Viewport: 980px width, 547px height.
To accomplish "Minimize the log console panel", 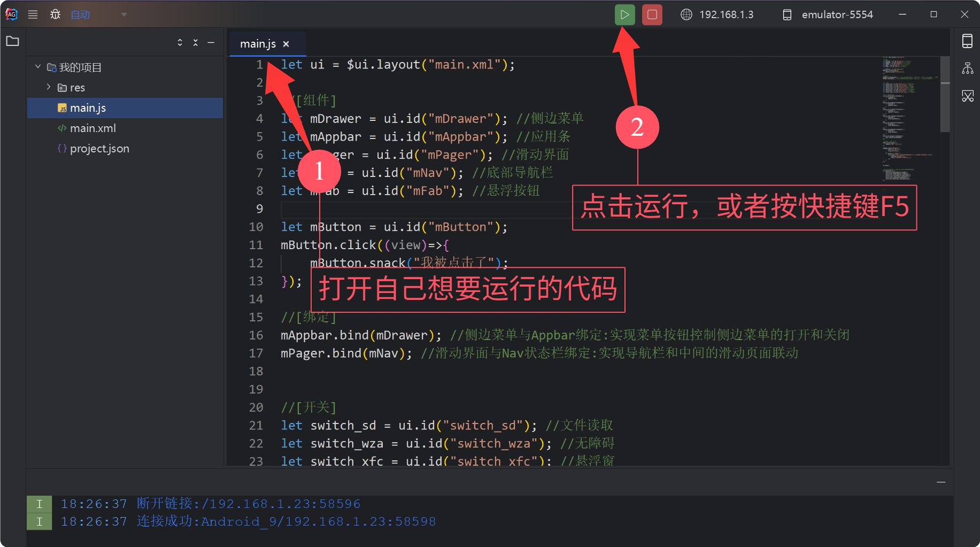I will (941, 482).
